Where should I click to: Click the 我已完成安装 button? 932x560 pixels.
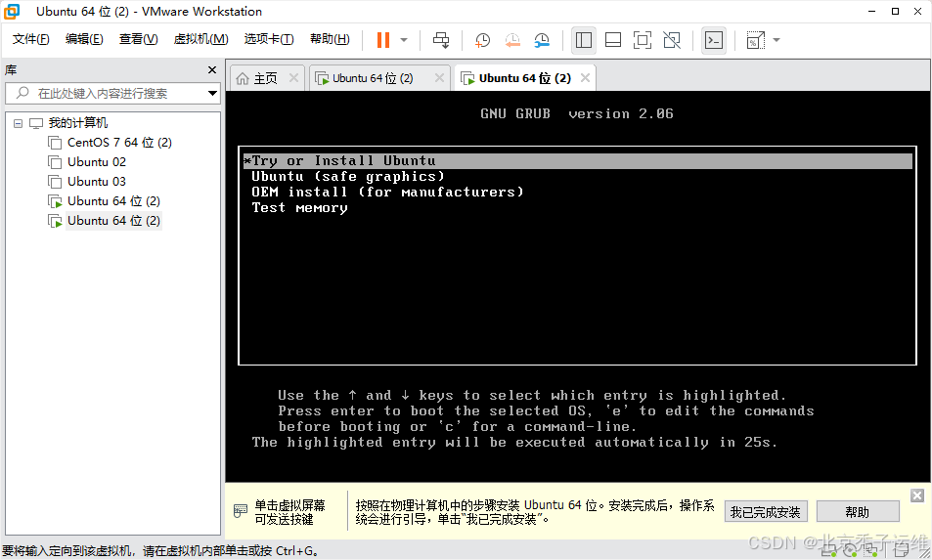click(x=766, y=512)
